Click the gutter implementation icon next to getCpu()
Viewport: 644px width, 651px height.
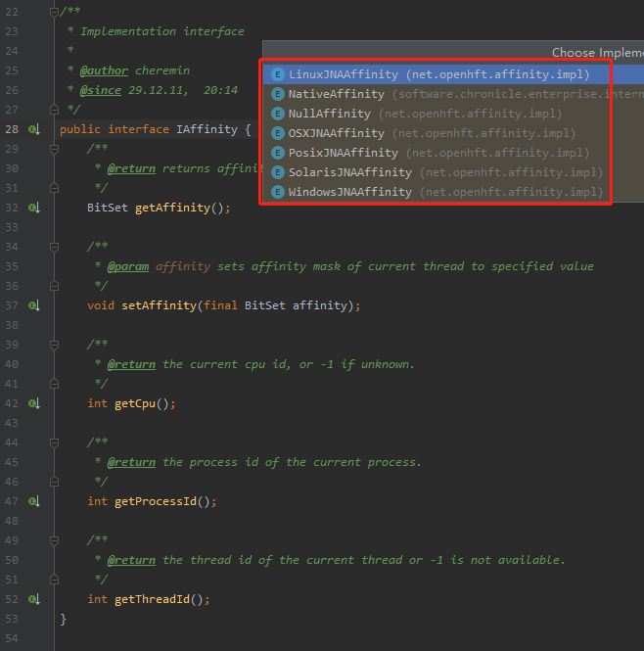click(34, 403)
